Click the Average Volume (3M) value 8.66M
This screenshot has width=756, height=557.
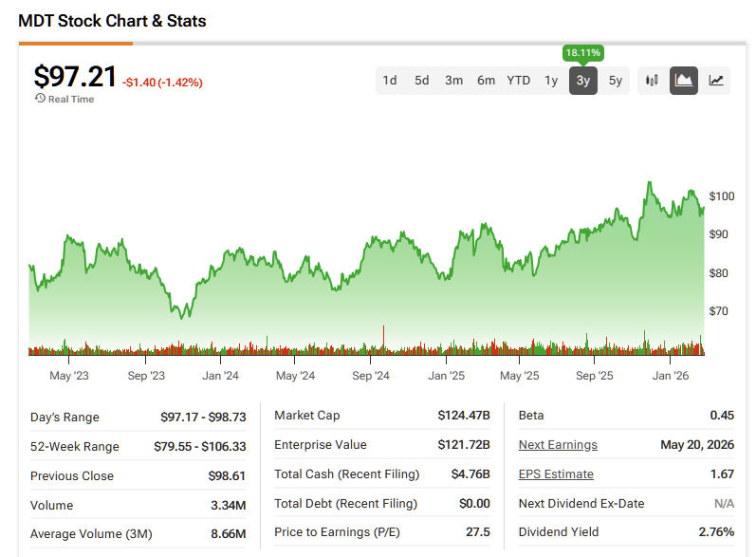pos(228,534)
